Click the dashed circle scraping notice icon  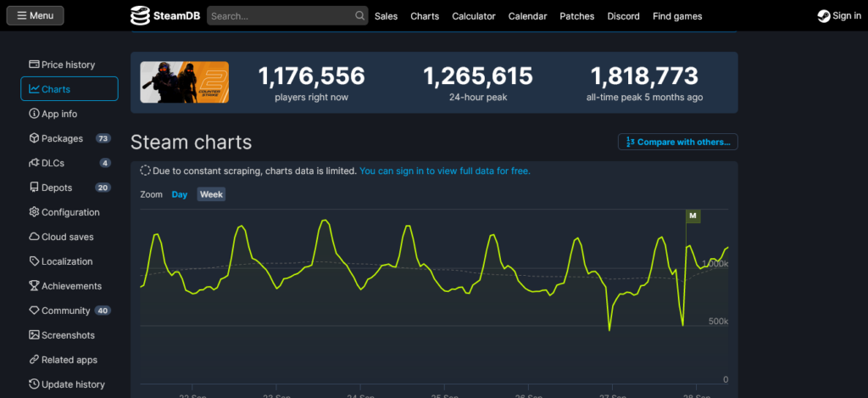(146, 171)
